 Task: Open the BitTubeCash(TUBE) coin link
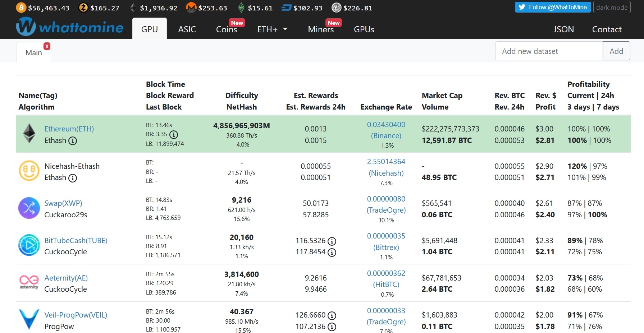(x=76, y=241)
